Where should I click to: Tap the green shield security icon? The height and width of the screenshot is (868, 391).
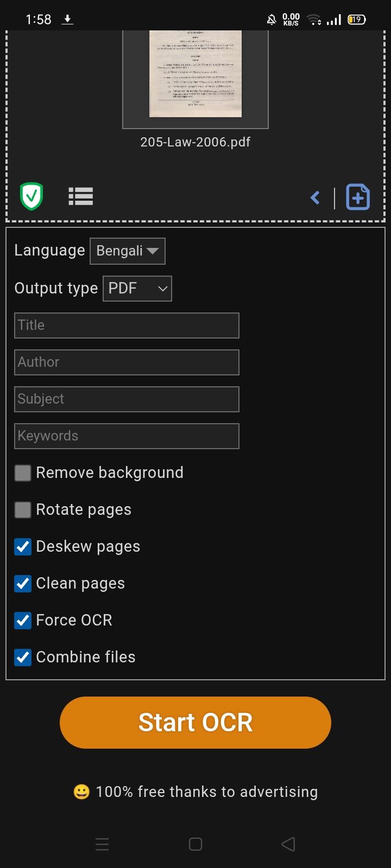tap(31, 196)
